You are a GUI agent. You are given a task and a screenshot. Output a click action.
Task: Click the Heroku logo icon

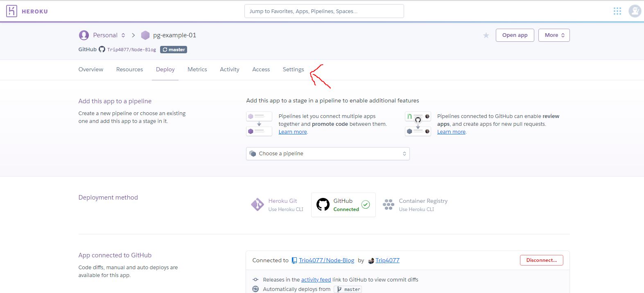[x=11, y=11]
